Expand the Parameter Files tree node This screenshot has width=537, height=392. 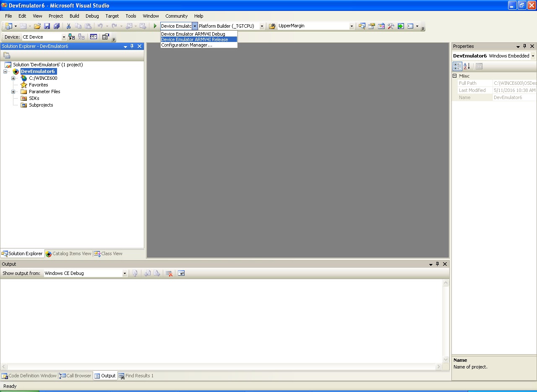coord(13,91)
